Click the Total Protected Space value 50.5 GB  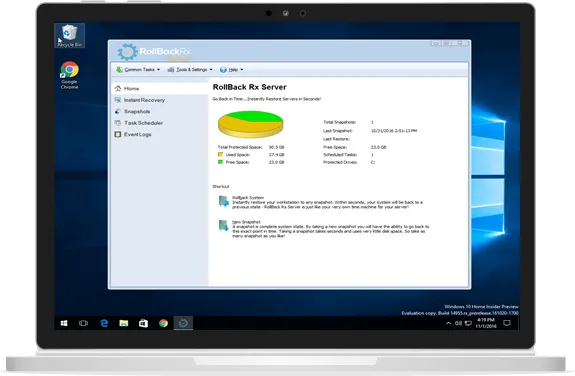click(x=276, y=147)
